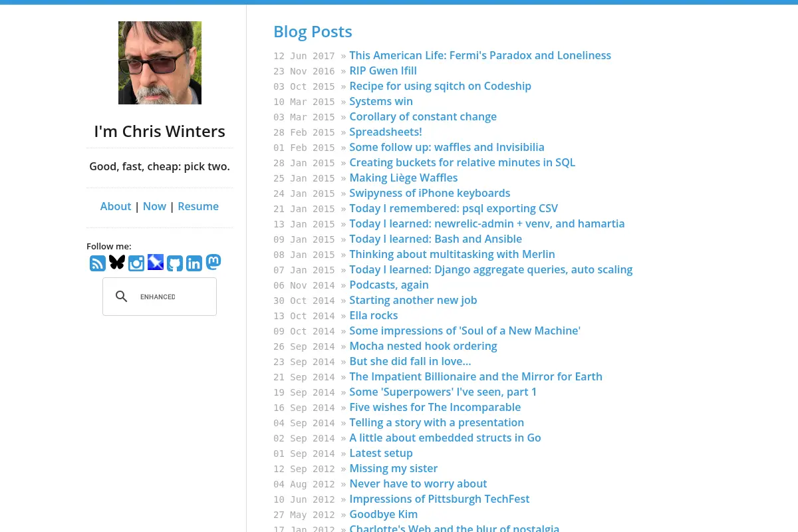The width and height of the screenshot is (798, 532).
Task: Open 'Five wishes for The Incomparable'
Action: pyautogui.click(x=435, y=407)
